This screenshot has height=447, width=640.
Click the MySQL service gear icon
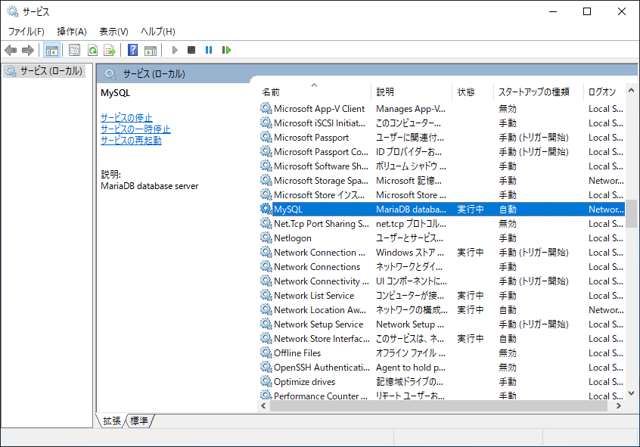click(266, 209)
